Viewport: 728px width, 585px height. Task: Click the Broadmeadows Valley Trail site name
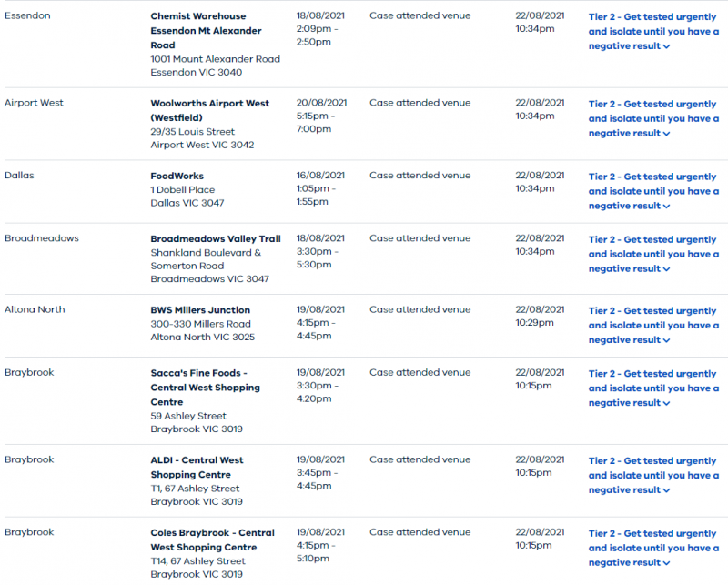coord(215,238)
